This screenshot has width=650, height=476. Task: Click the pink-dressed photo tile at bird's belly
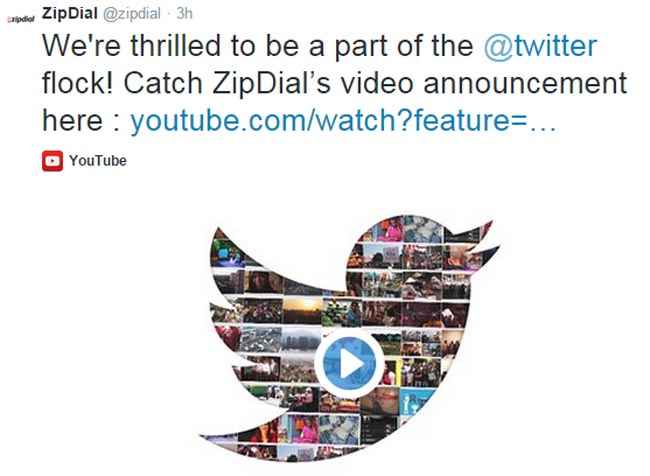303,428
